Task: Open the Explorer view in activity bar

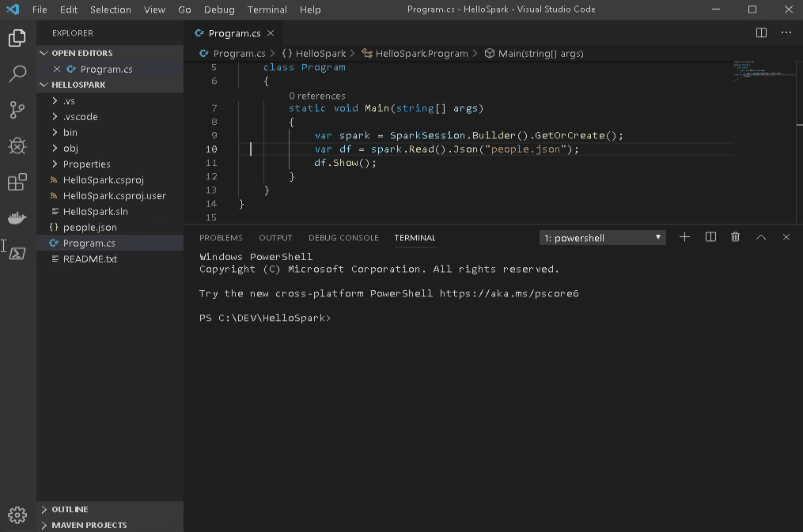Action: 17,38
